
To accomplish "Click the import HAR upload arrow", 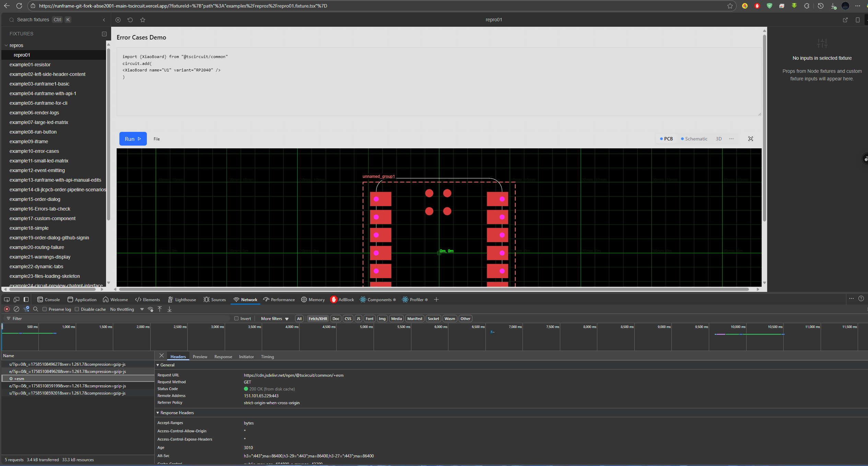I will pos(160,309).
